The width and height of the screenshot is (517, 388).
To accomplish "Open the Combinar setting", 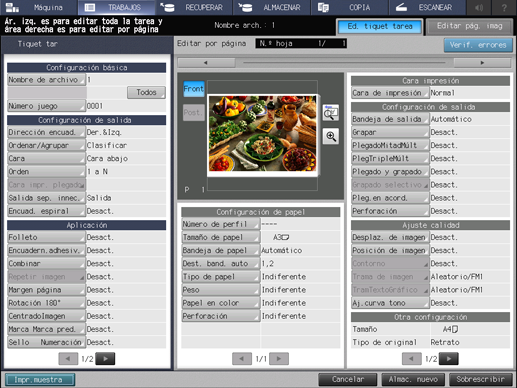I will coord(46,263).
